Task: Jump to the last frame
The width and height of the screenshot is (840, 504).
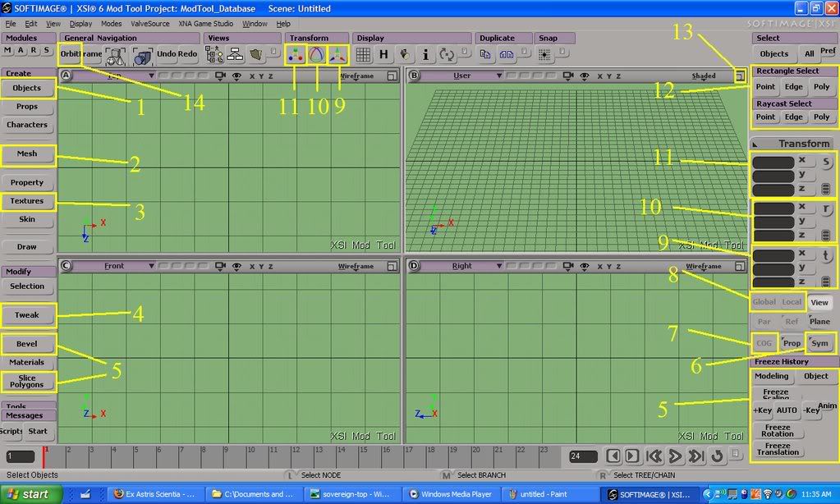Action: click(695, 456)
